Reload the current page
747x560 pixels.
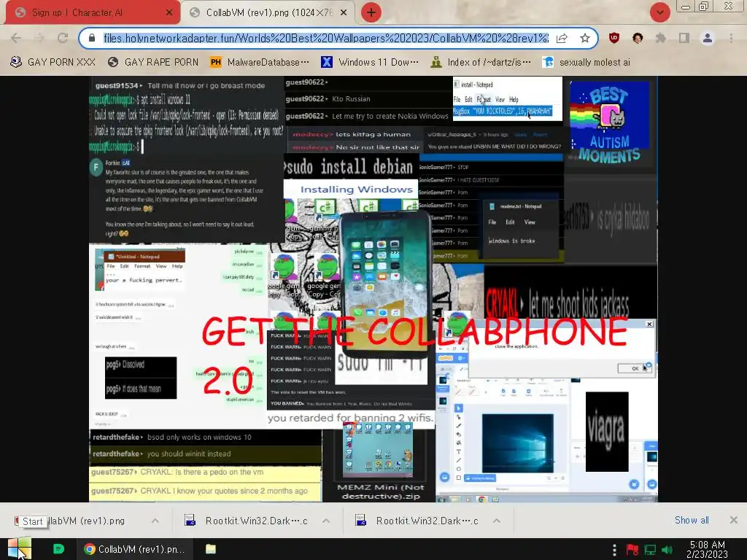click(63, 38)
